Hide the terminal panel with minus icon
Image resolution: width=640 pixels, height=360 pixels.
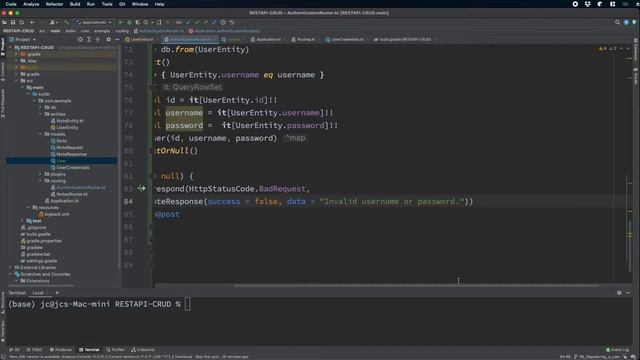[x=628, y=293]
